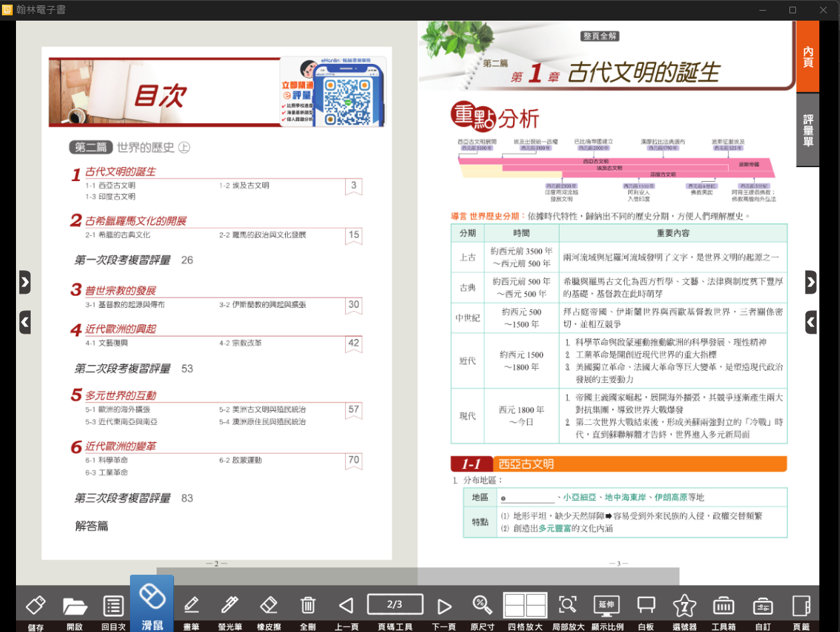Select the 橡皮擦 eraser tool
The height and width of the screenshot is (632, 840).
point(268,605)
